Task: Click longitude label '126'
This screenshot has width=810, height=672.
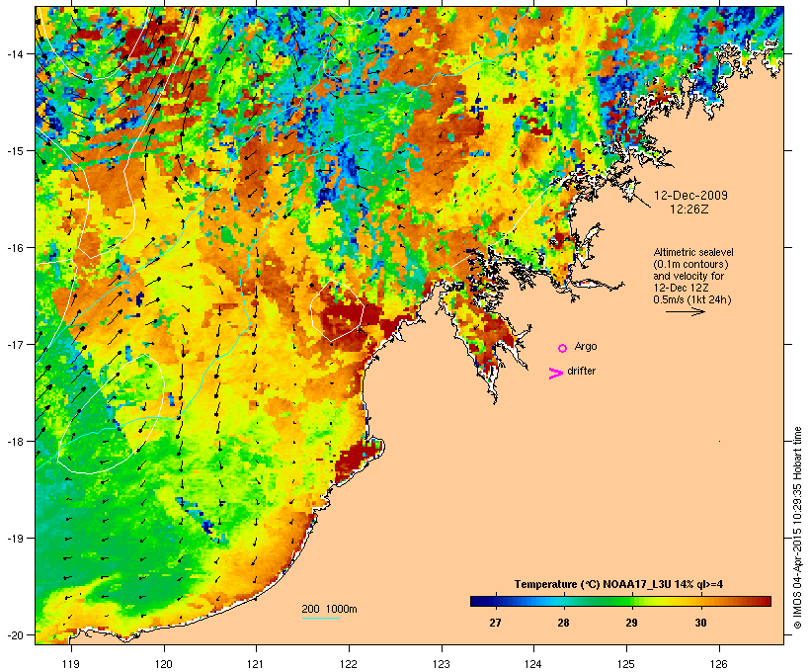Action: pos(719,664)
